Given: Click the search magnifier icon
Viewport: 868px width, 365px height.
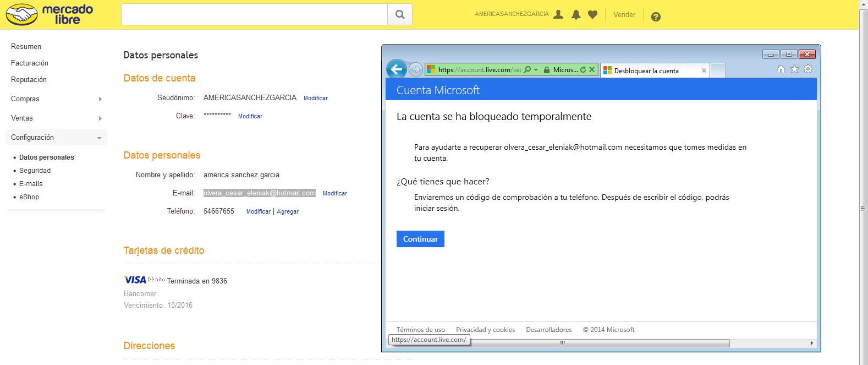Looking at the screenshot, I should [400, 15].
